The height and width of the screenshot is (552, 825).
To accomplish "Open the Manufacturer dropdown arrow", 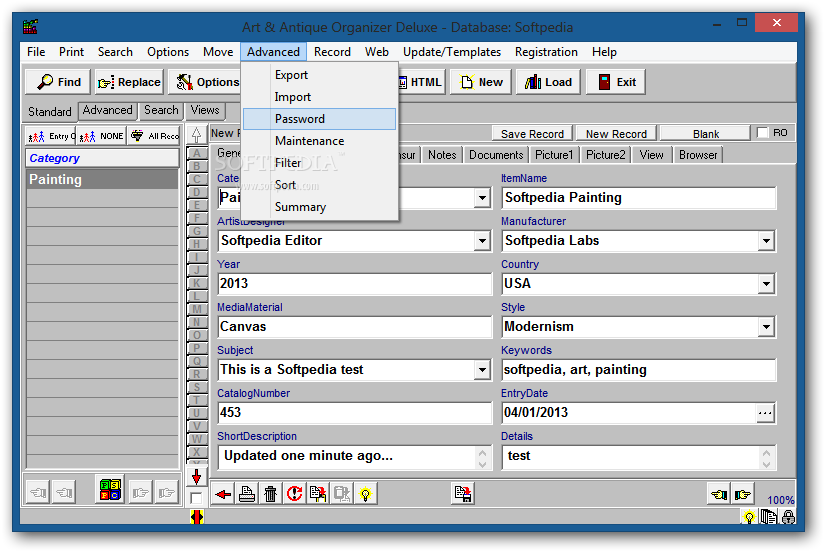I will pos(766,242).
